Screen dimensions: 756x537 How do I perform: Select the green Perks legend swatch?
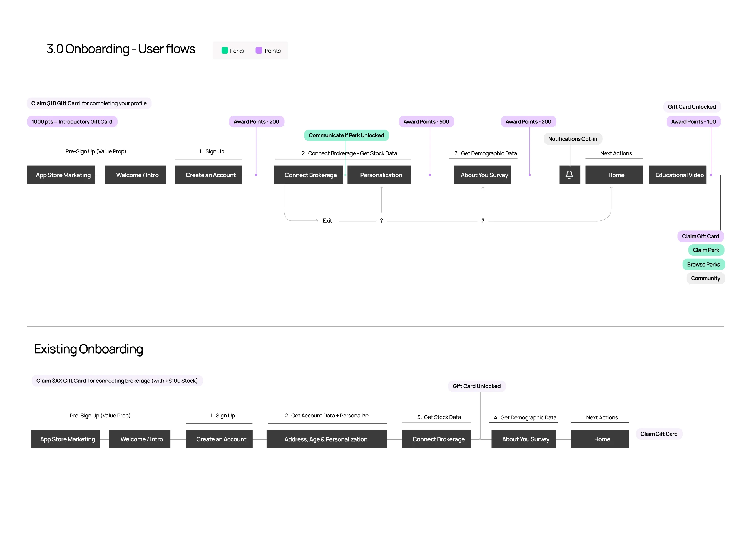(225, 50)
